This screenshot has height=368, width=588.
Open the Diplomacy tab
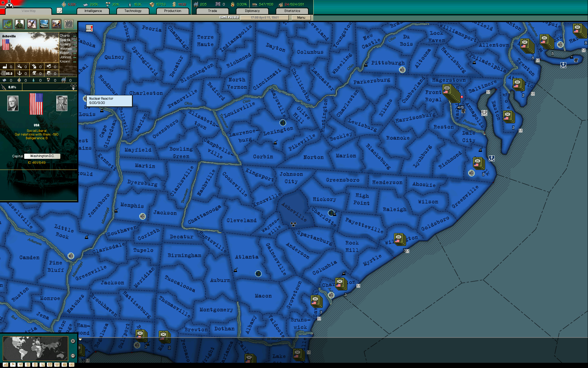(x=252, y=11)
